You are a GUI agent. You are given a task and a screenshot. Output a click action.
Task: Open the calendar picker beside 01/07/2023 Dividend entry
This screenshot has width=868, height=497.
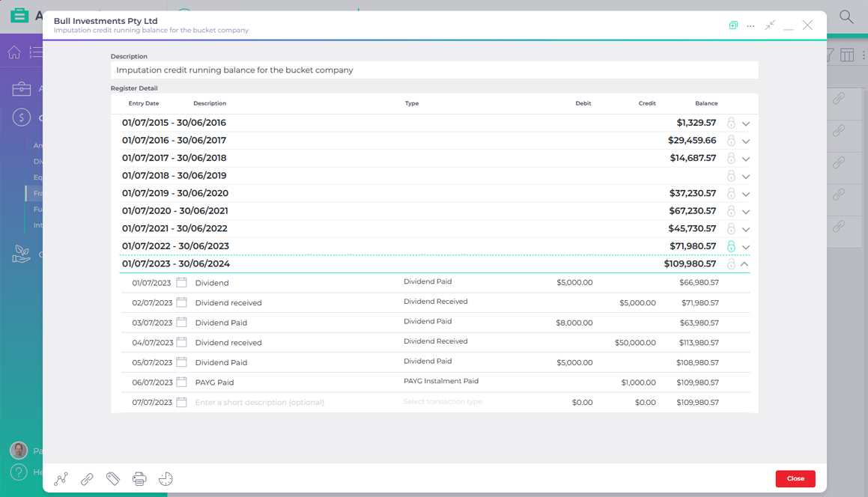pyautogui.click(x=181, y=282)
